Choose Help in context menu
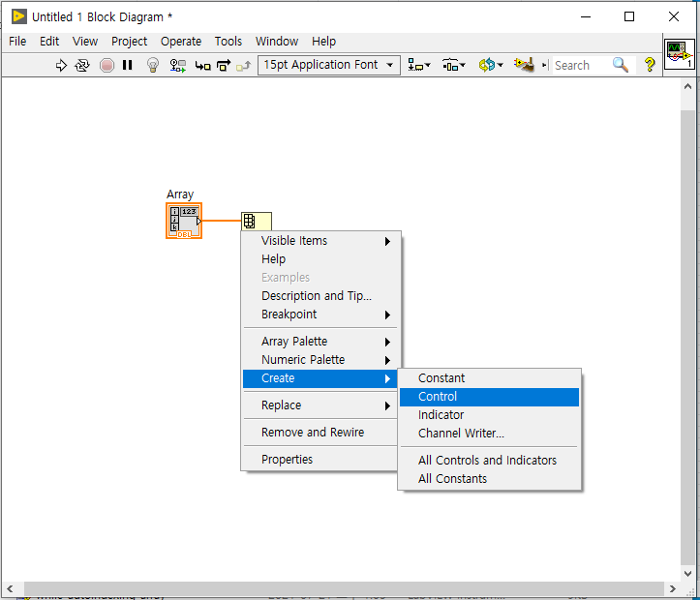Image resolution: width=700 pixels, height=600 pixels. [x=320, y=259]
